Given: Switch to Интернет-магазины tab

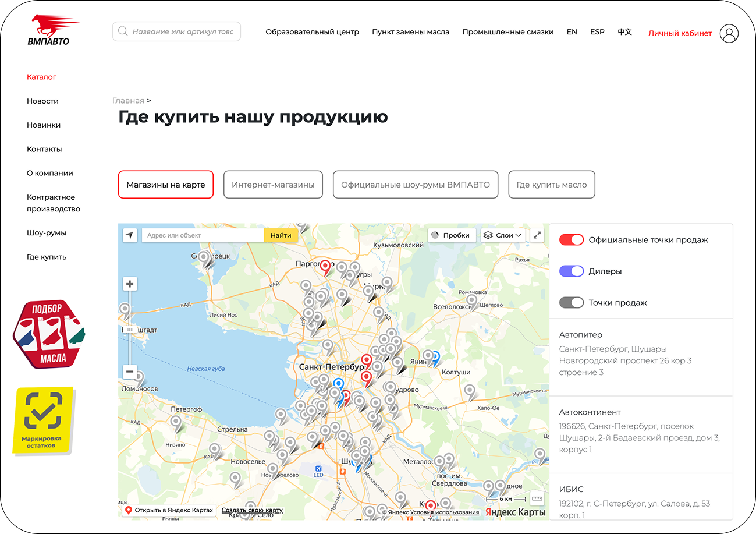Looking at the screenshot, I should pyautogui.click(x=273, y=185).
